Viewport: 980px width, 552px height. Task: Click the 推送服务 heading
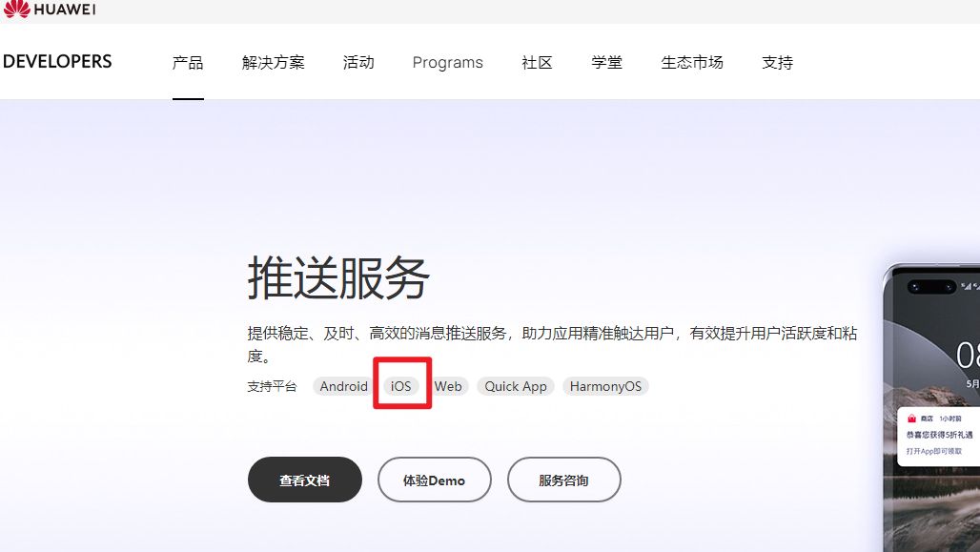pyautogui.click(x=338, y=278)
